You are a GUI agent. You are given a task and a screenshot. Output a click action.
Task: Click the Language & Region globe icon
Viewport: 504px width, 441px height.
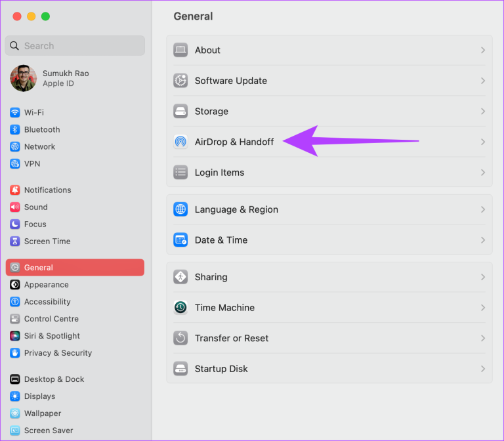click(x=180, y=209)
